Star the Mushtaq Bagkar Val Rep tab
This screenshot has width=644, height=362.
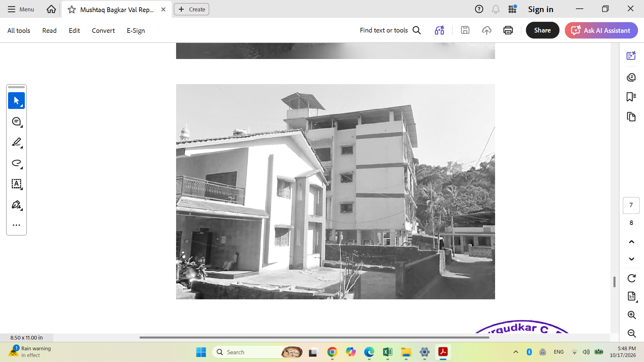(71, 10)
